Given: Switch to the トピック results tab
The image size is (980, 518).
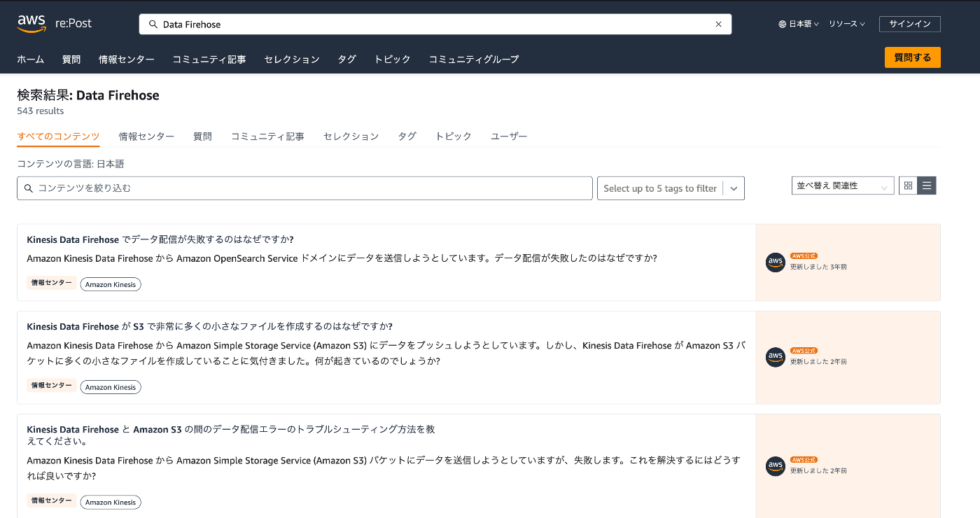Looking at the screenshot, I should tap(454, 136).
